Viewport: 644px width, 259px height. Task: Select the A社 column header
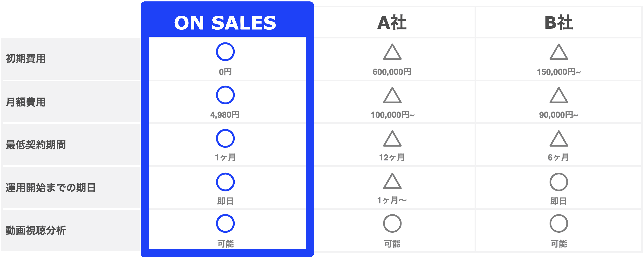(x=392, y=23)
